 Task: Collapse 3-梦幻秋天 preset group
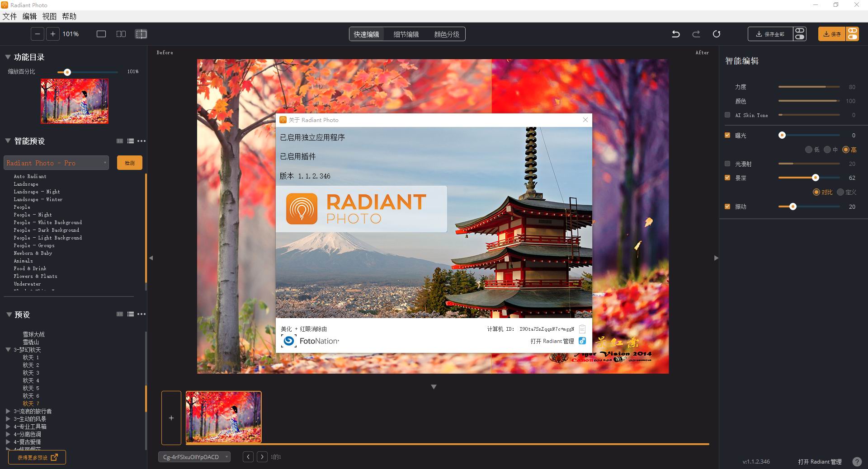pos(8,350)
